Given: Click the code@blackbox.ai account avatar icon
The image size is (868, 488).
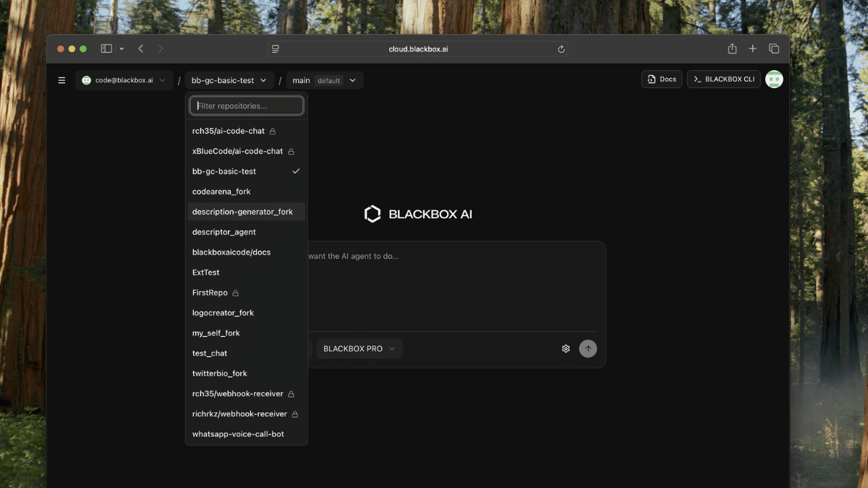Looking at the screenshot, I should pyautogui.click(x=88, y=80).
